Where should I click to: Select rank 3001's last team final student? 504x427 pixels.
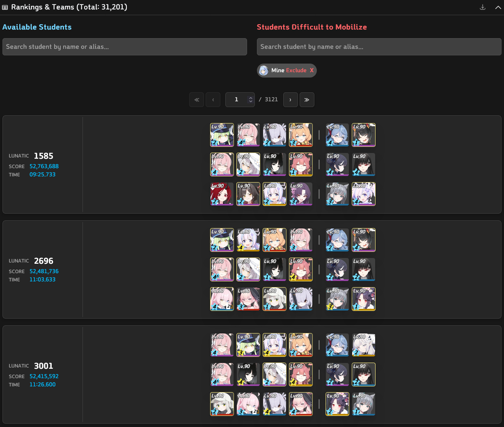(364, 404)
